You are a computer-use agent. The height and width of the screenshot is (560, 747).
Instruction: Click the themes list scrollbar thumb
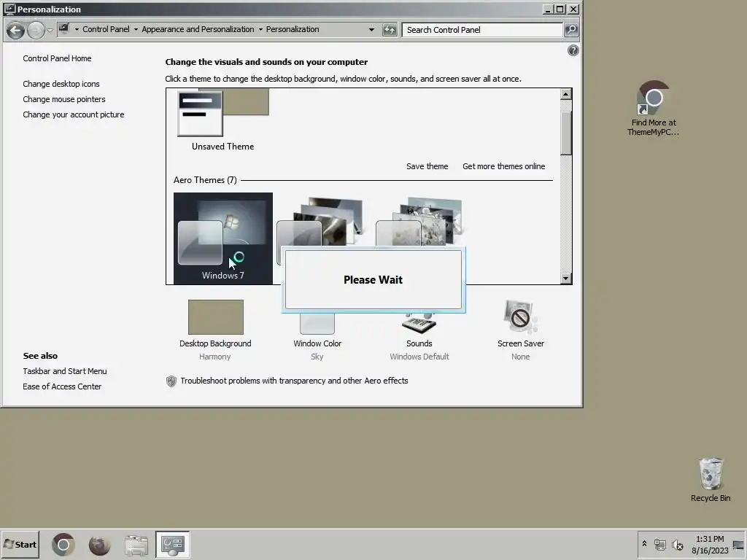pyautogui.click(x=565, y=133)
